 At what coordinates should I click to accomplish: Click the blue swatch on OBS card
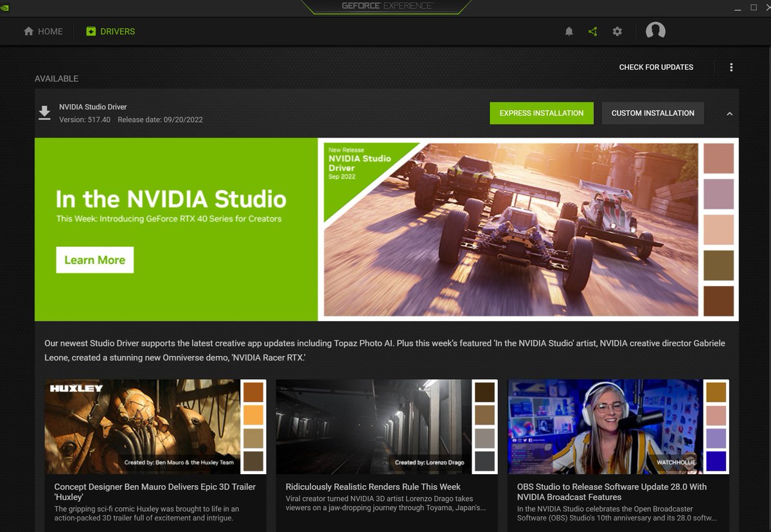[716, 461]
